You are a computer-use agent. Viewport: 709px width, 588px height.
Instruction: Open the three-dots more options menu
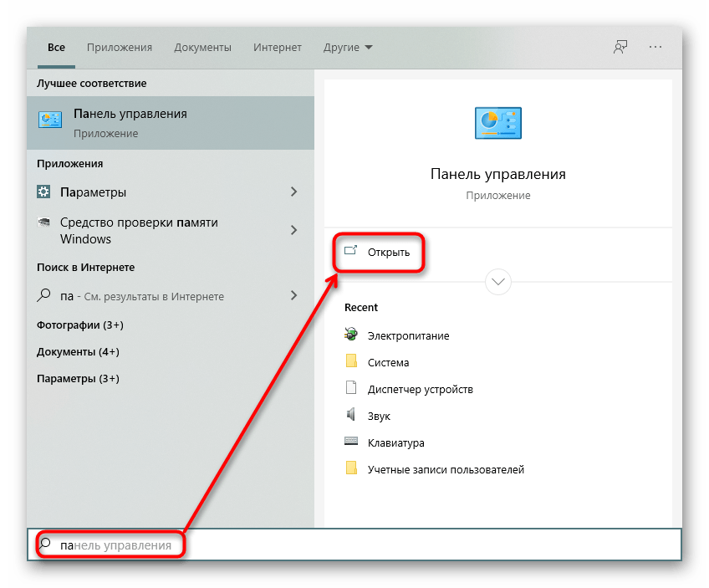coord(655,47)
